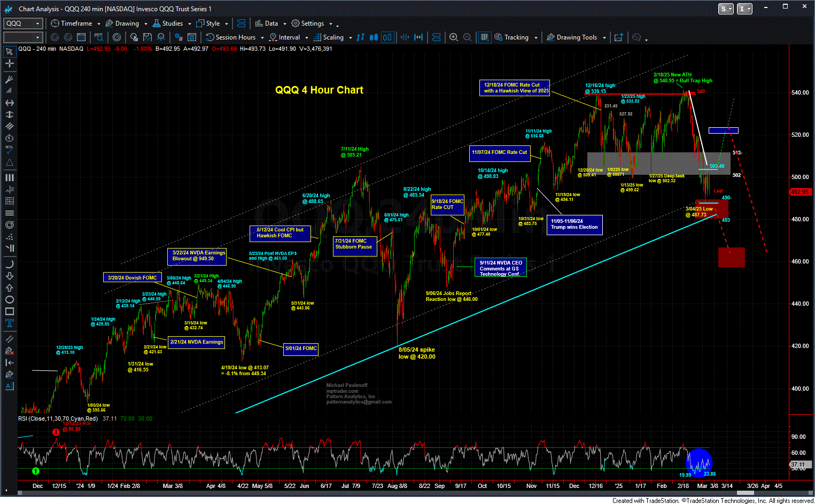Choose the blue angled line tool
Image resolution: width=815 pixels, height=504 pixels.
(x=9, y=150)
